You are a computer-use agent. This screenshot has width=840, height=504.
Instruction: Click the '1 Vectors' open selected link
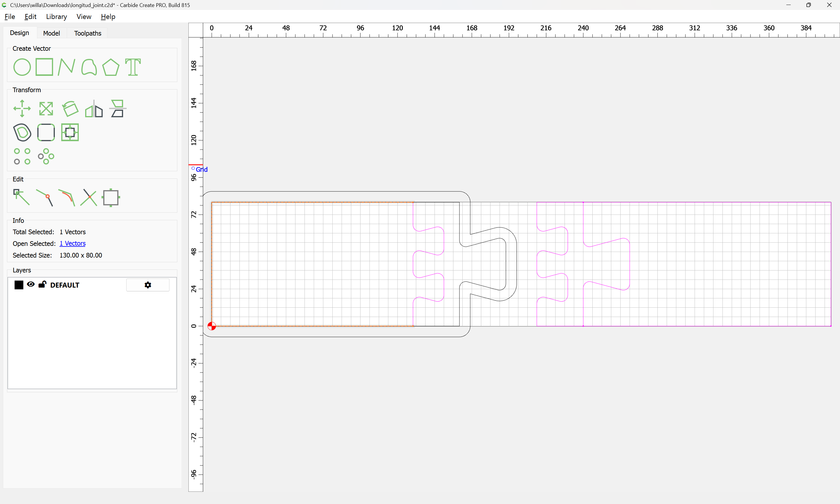tap(72, 244)
